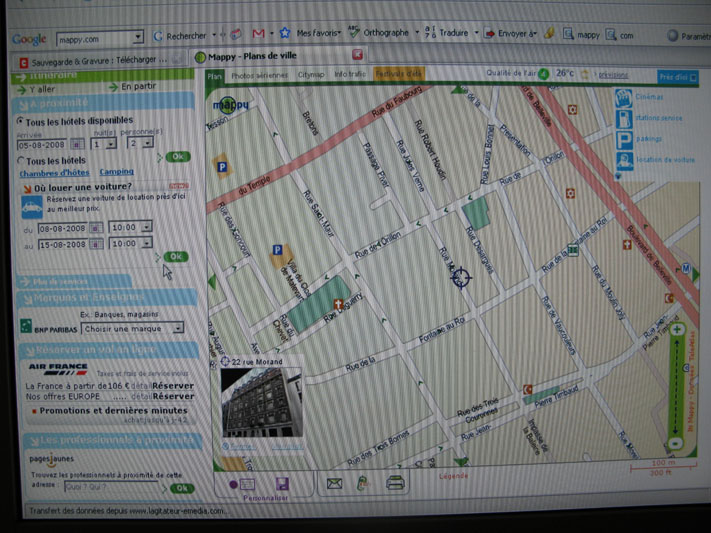This screenshot has width=711, height=533.
Task: Zoom out with the minus button
Action: click(x=676, y=443)
